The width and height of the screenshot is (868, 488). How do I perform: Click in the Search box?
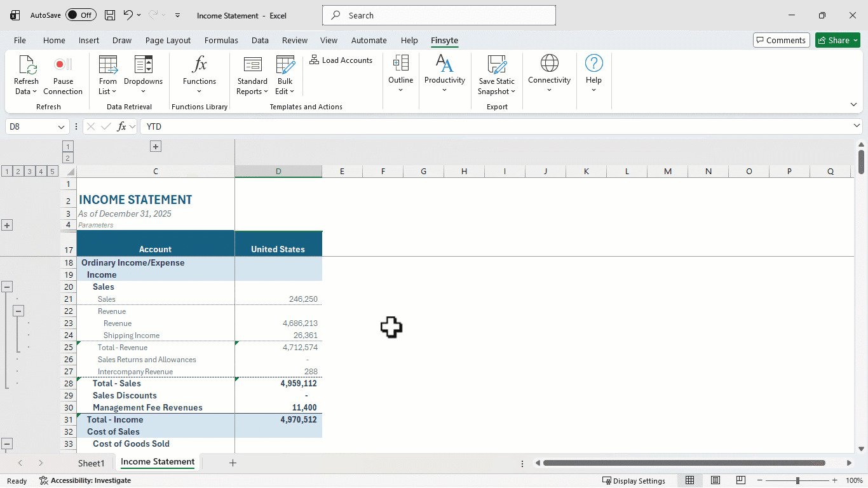439,15
